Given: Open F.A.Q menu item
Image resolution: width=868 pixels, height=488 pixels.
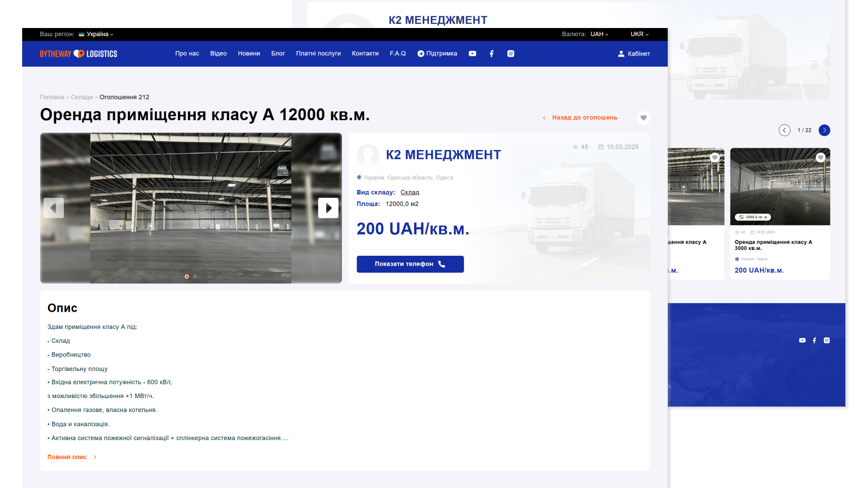Looking at the screenshot, I should coord(398,54).
